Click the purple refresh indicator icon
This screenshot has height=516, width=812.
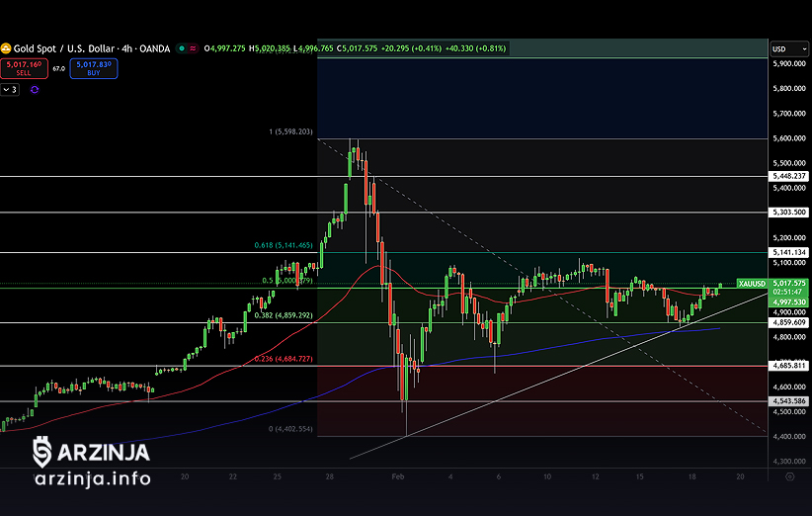tap(35, 89)
